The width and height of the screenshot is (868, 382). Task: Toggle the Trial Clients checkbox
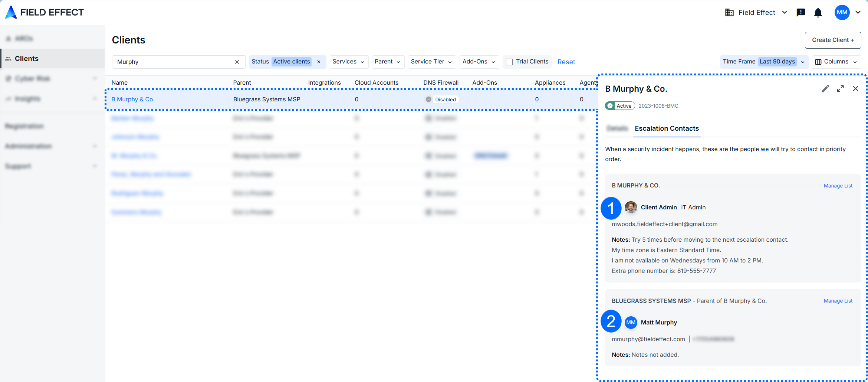coord(510,62)
